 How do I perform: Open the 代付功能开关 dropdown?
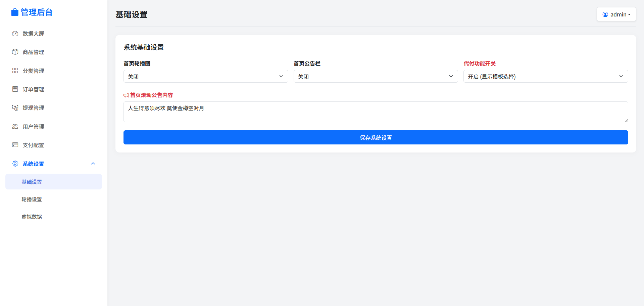click(545, 76)
